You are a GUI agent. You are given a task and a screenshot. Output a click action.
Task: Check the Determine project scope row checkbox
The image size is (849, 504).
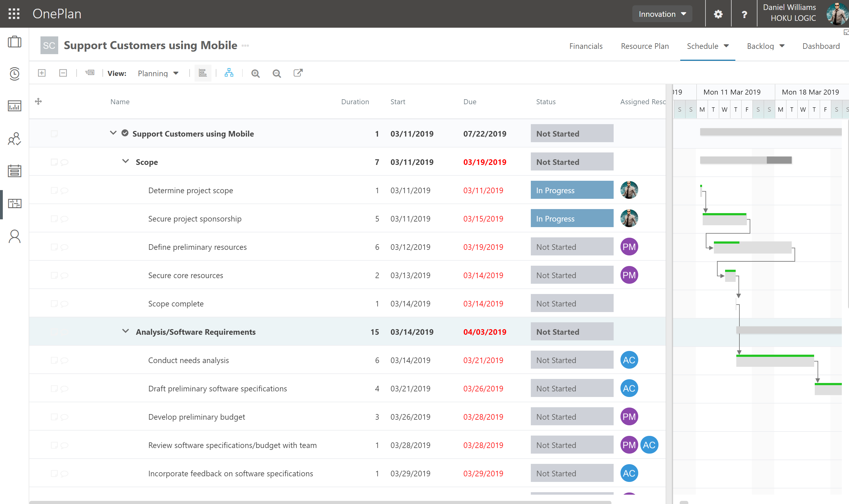coord(54,190)
